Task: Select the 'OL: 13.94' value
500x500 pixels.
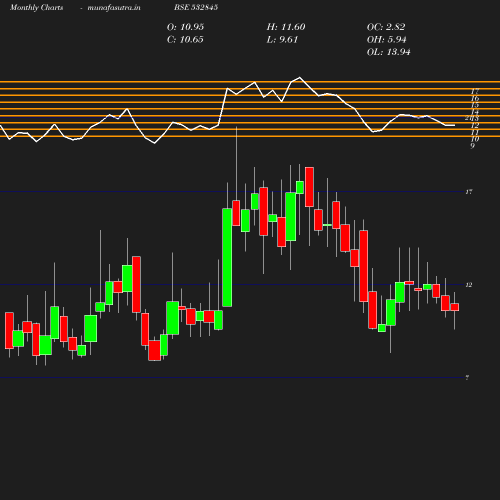Action: pos(388,52)
